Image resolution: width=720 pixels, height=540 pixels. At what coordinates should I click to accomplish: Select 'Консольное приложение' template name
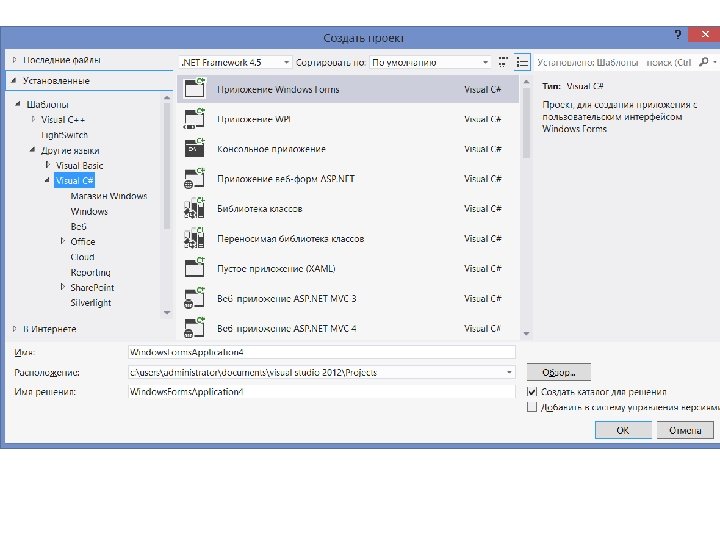pos(271,149)
